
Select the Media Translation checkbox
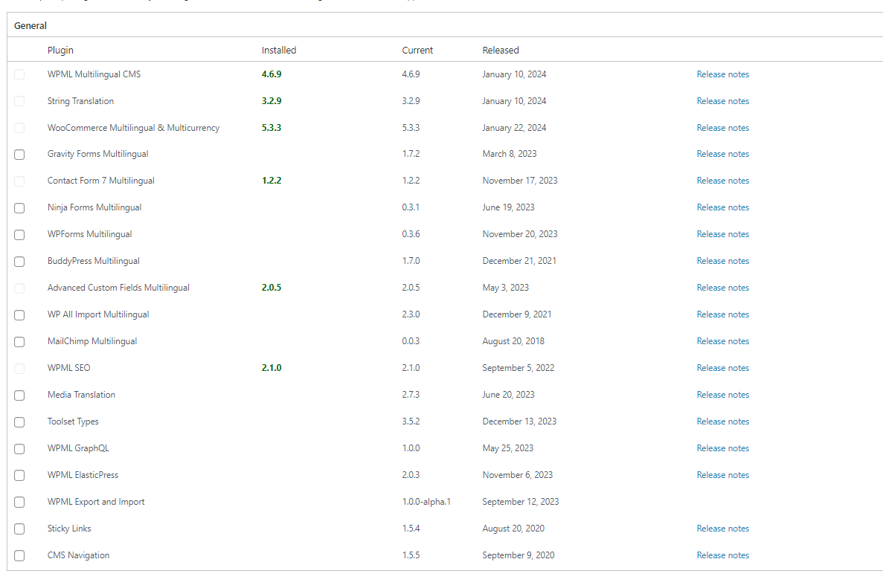point(19,395)
